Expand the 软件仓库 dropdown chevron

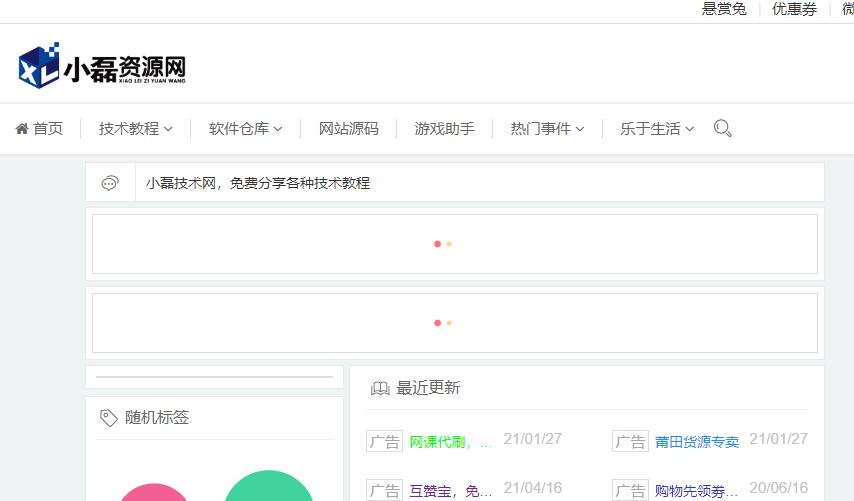(278, 129)
